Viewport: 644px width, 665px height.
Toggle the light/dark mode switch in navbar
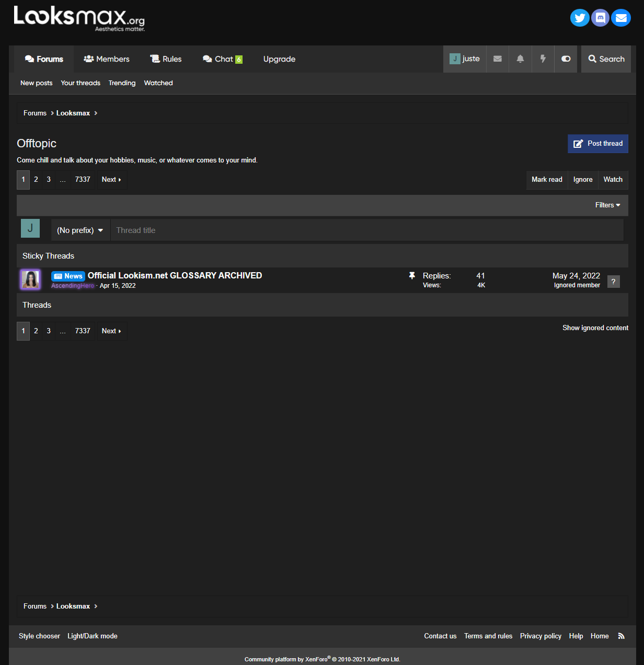[566, 59]
